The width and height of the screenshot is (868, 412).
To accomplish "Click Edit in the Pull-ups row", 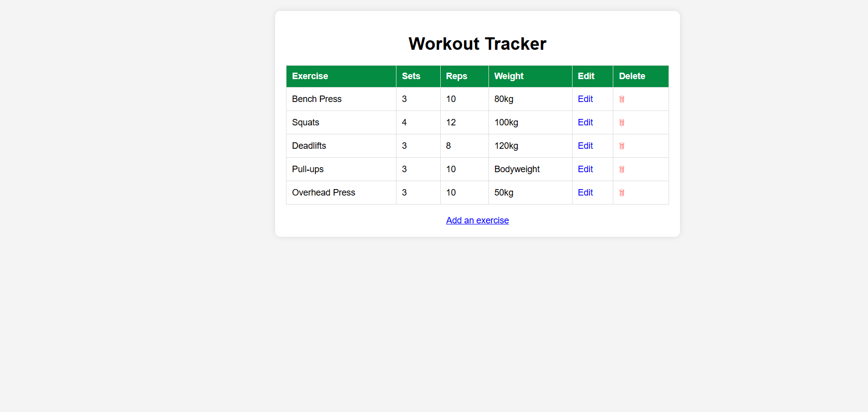I will [585, 169].
